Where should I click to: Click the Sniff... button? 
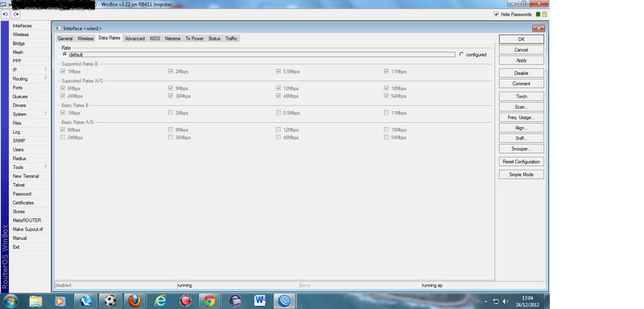521,138
